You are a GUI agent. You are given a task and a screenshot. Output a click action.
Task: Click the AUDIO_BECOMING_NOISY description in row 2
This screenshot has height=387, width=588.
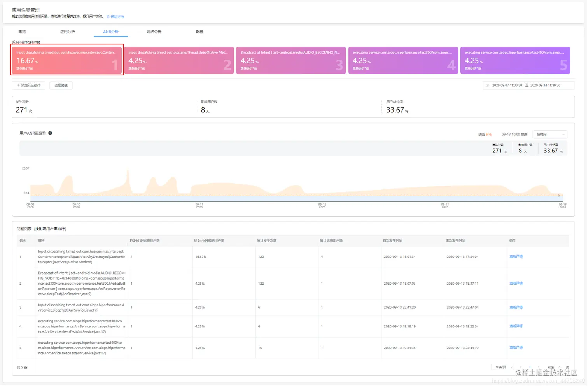(x=82, y=283)
